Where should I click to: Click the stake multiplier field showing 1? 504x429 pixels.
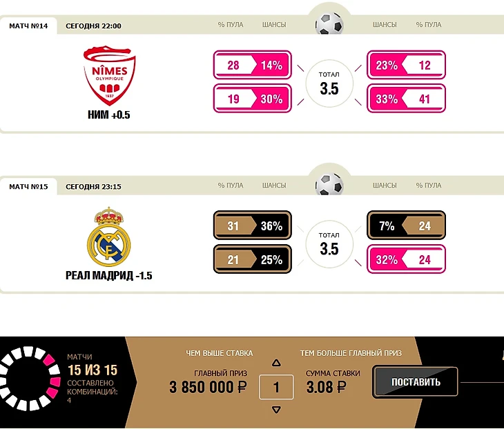276,387
